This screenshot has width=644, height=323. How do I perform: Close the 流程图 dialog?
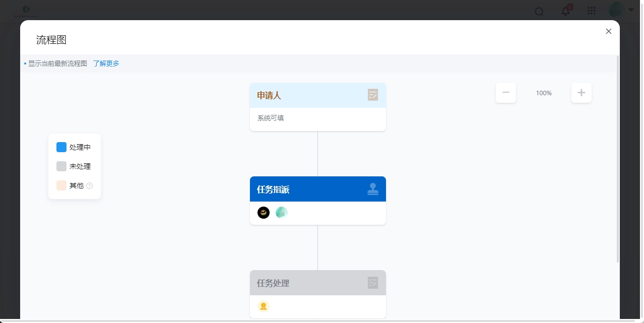609,31
